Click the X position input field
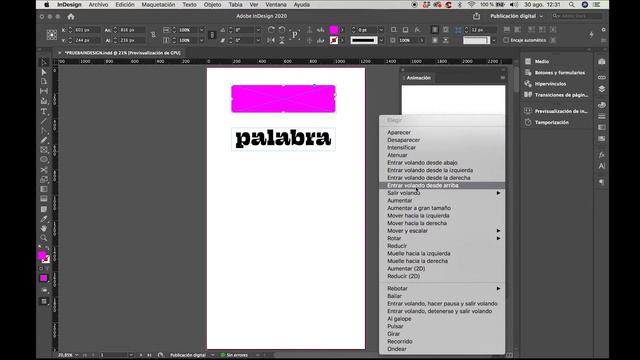The height and width of the screenshot is (360, 640). pos(87,30)
